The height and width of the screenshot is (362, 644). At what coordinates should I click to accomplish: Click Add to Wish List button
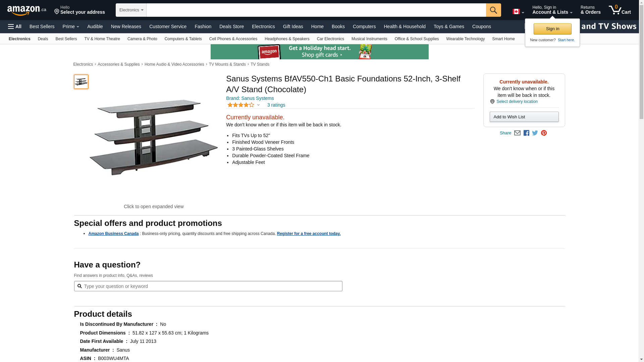click(524, 117)
